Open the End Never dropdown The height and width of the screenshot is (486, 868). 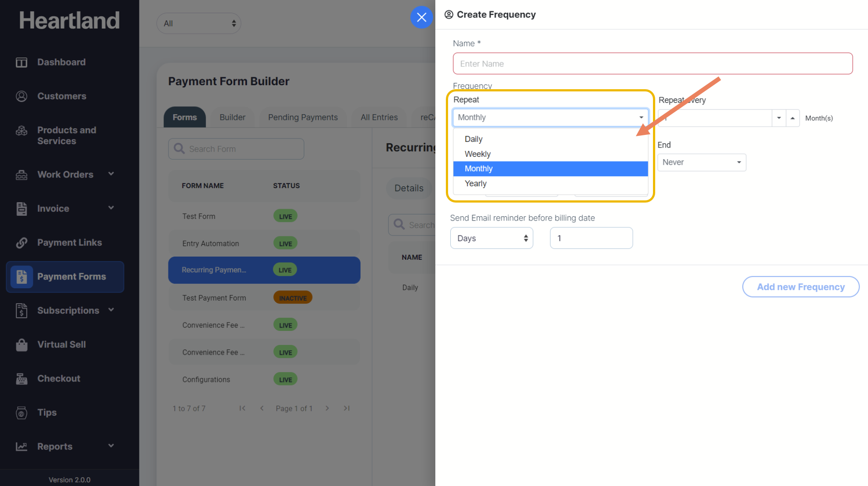coord(701,163)
